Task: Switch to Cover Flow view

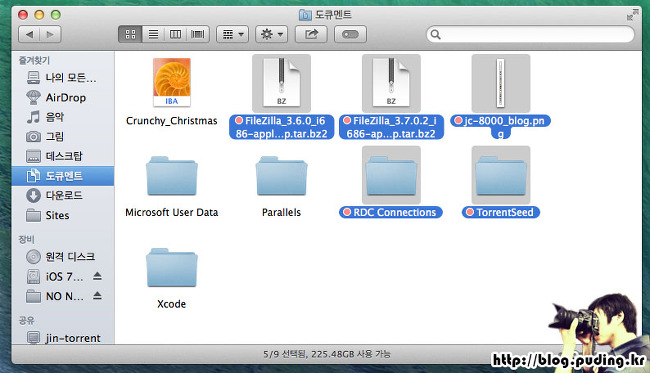Action: pyautogui.click(x=198, y=34)
